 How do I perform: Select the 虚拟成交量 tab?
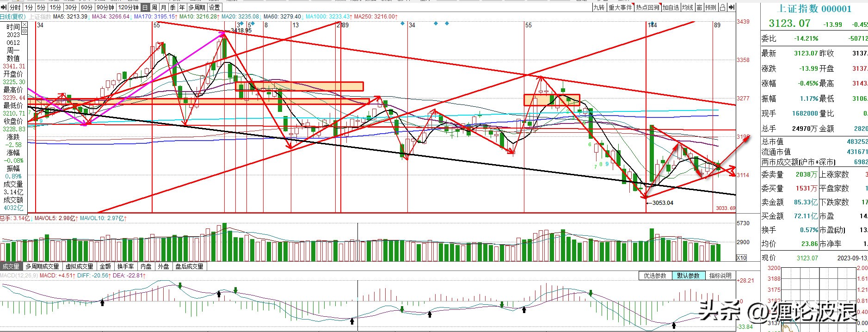[79, 266]
